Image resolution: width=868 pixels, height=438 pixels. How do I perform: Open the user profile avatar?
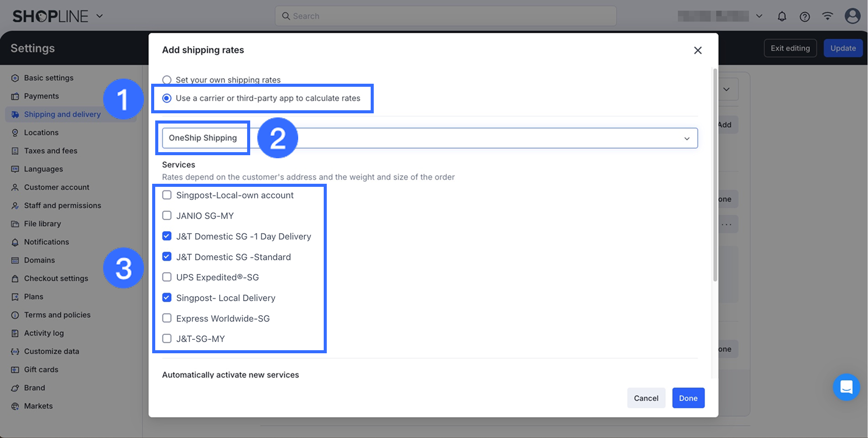(x=852, y=16)
